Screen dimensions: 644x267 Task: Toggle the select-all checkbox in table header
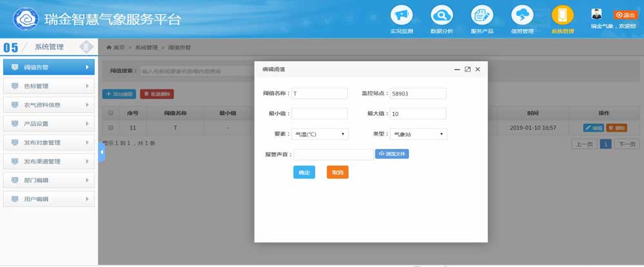tap(111, 113)
